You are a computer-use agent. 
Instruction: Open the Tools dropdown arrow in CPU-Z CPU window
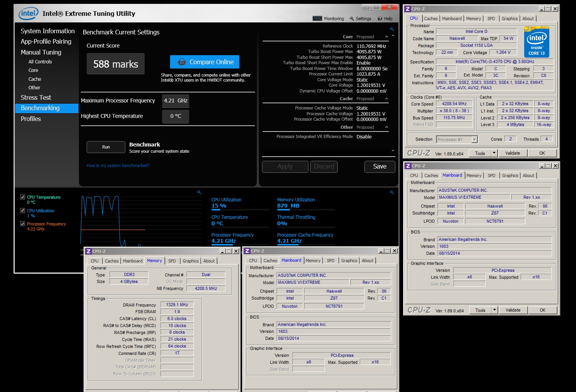pyautogui.click(x=494, y=153)
